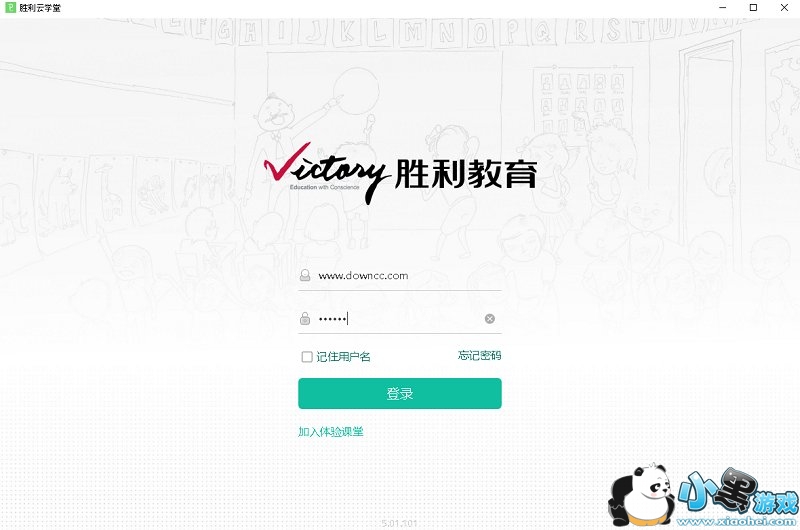Image resolution: width=800 pixels, height=530 pixels.
Task: Tick the 记住用户名 checkbox
Action: coord(307,357)
